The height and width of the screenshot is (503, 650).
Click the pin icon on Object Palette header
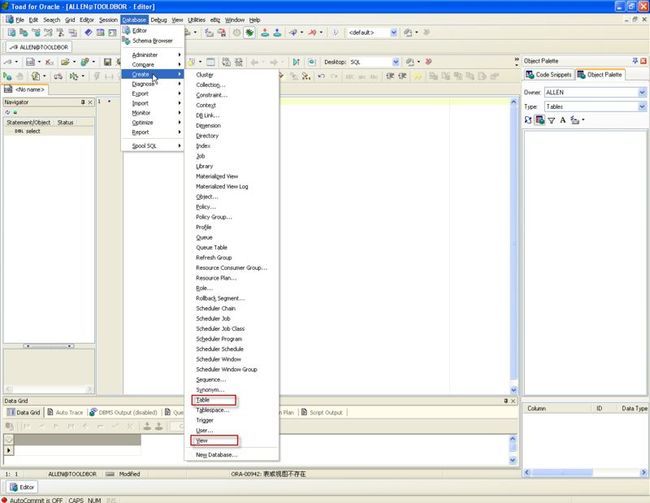click(x=635, y=61)
